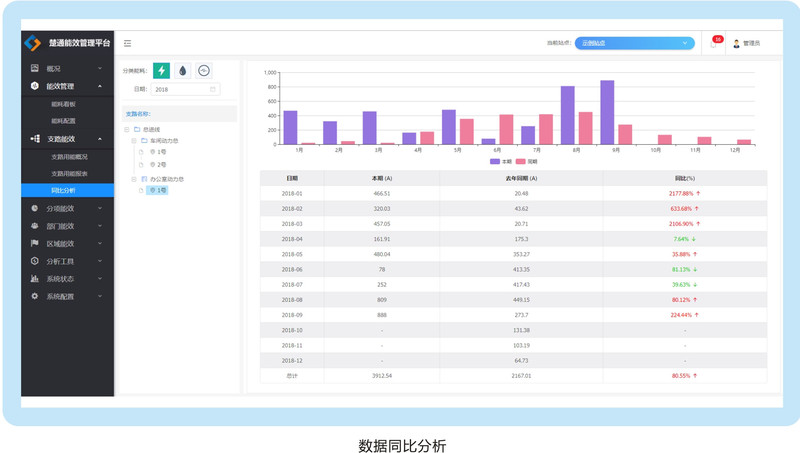Click the 同比(%) column header
Viewport: 800px width, 453px height.
(x=685, y=178)
